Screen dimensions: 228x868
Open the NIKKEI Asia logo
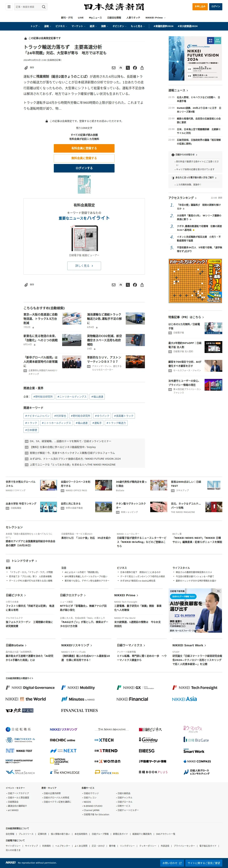(x=184, y=699)
